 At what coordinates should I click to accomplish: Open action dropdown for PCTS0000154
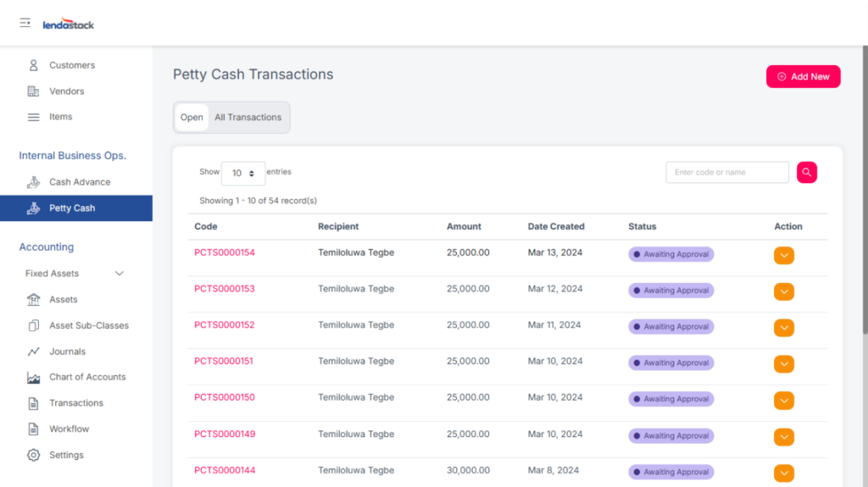[x=784, y=256]
